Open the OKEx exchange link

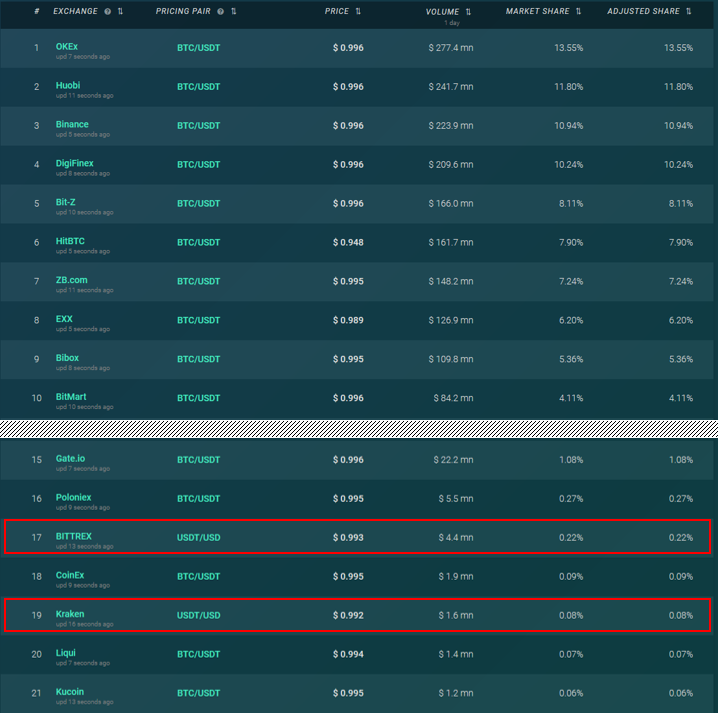[x=67, y=47]
